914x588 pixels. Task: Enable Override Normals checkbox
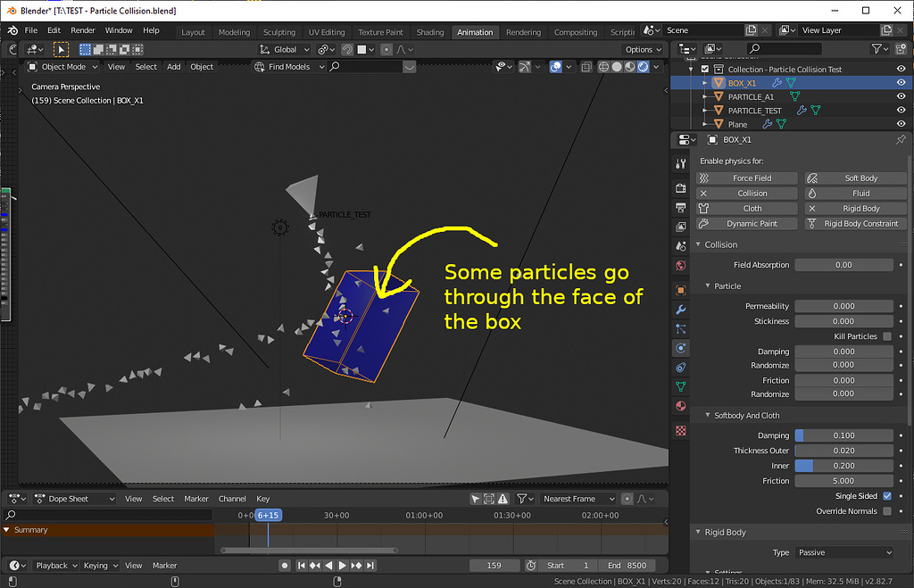[x=887, y=511]
